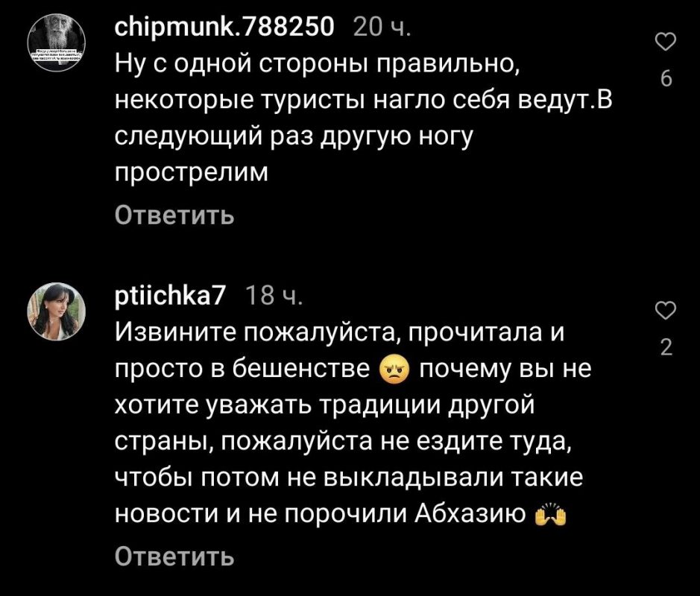Screen dimensions: 700x596
Task: Reply to chipmunk.788250 via Ответить
Action: (174, 216)
